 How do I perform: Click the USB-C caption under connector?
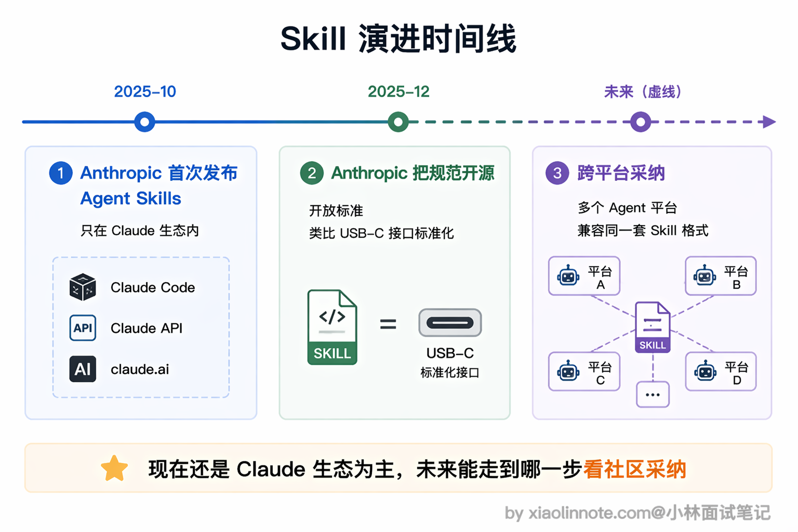pos(450,353)
